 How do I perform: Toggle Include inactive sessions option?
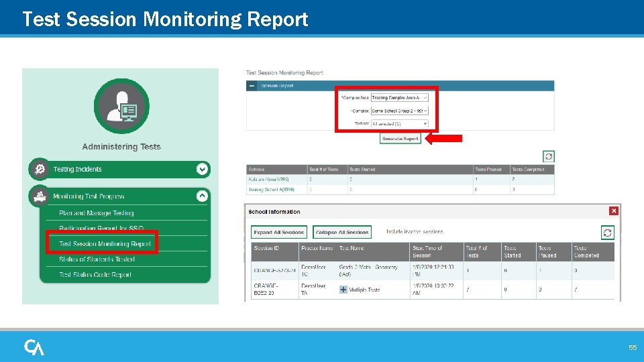[415, 232]
